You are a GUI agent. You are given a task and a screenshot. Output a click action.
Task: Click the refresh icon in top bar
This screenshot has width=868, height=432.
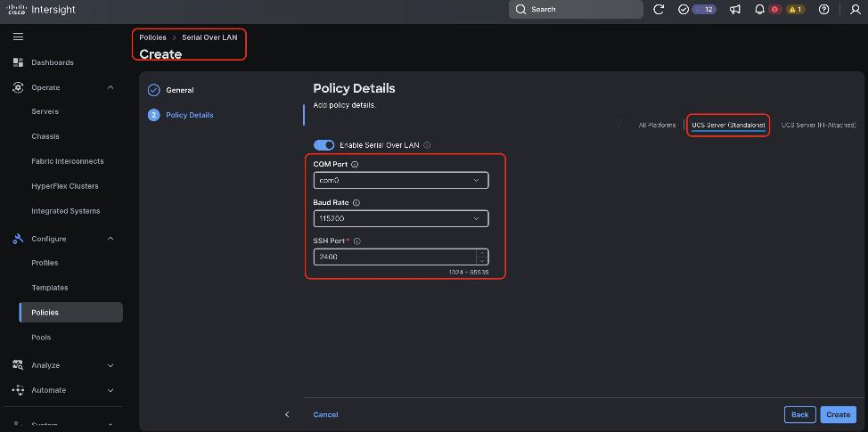coord(659,10)
